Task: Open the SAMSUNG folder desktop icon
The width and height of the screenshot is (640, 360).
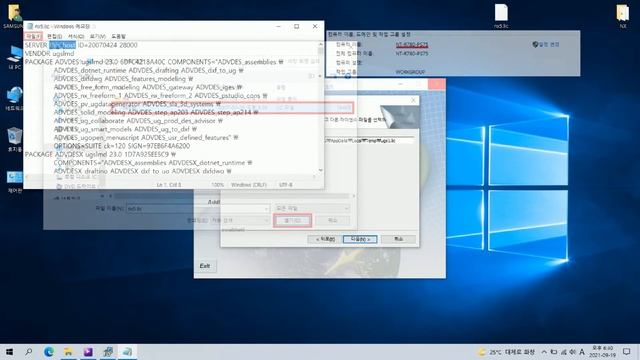Action: pyautogui.click(x=13, y=16)
